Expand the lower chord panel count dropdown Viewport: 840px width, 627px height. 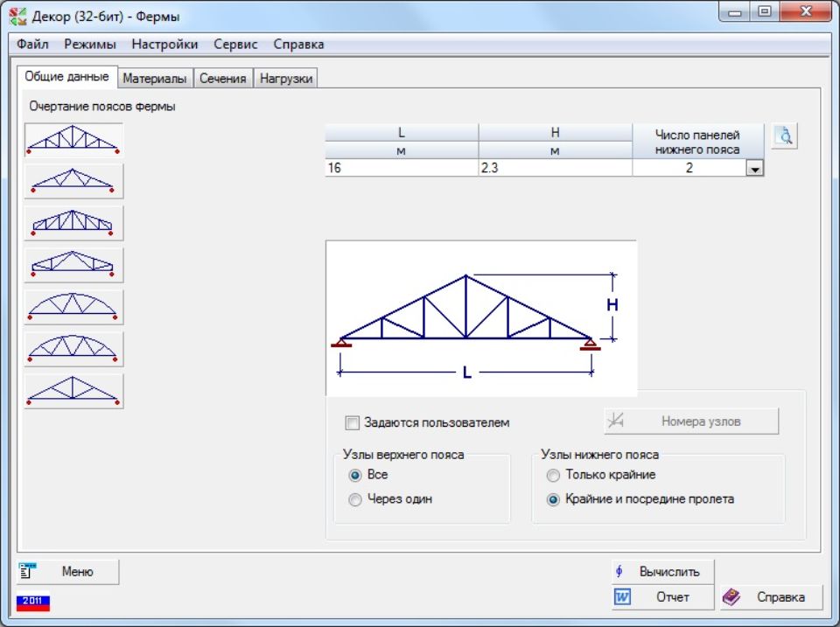754,169
